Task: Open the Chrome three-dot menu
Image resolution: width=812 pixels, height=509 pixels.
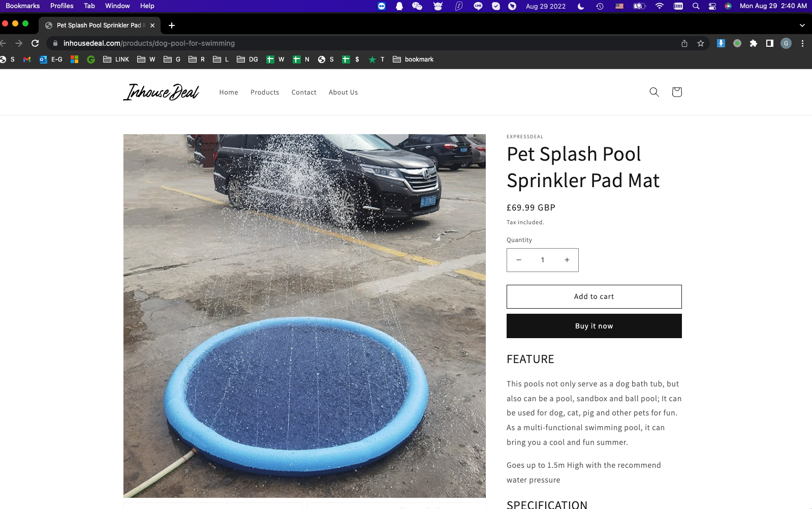Action: click(802, 43)
